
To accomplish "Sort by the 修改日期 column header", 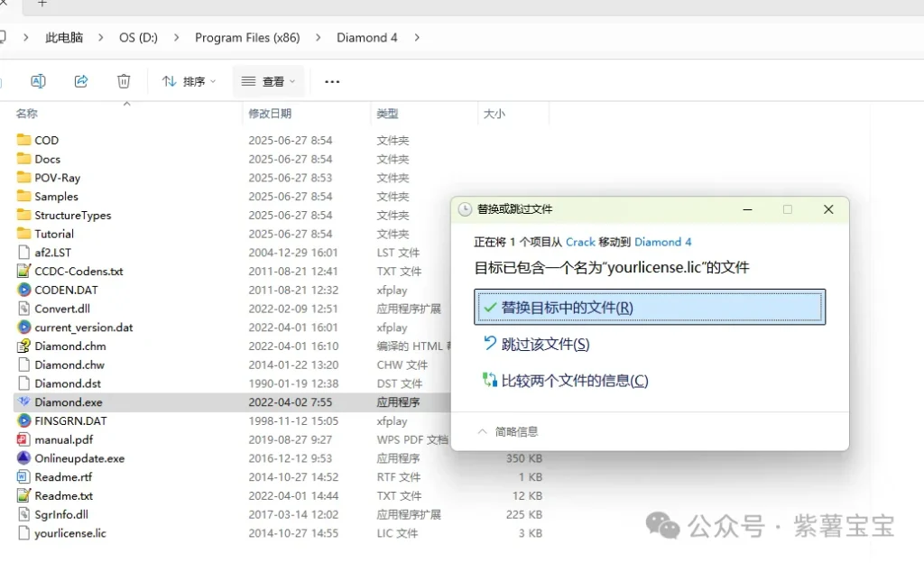I will pos(270,114).
